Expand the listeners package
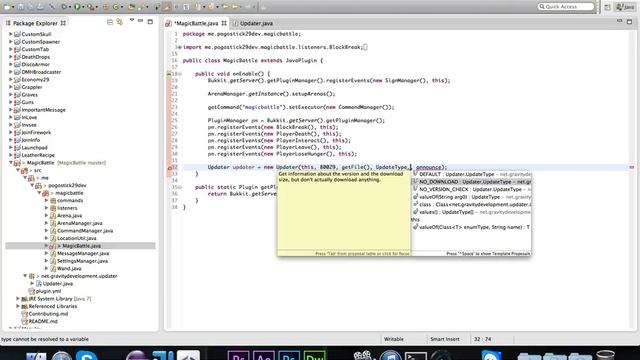 (47, 208)
